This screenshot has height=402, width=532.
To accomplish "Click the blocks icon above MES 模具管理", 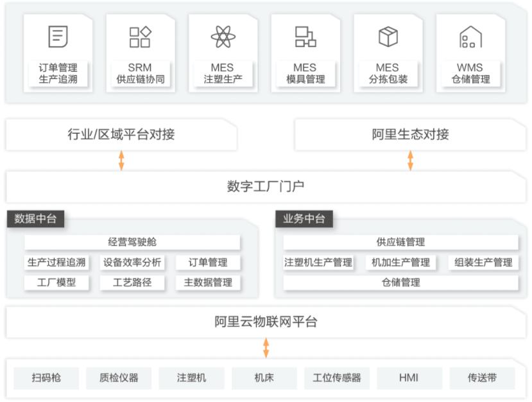I will point(305,37).
